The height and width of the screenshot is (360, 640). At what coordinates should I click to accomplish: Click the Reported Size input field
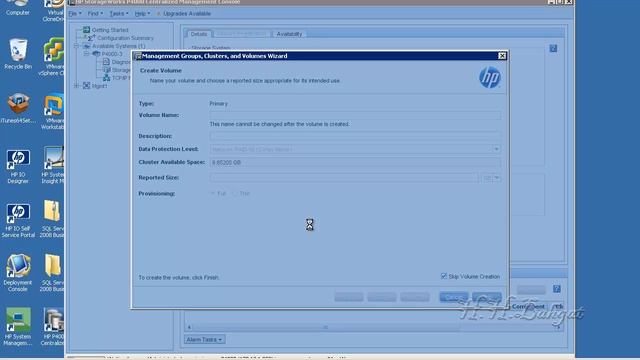(344, 178)
